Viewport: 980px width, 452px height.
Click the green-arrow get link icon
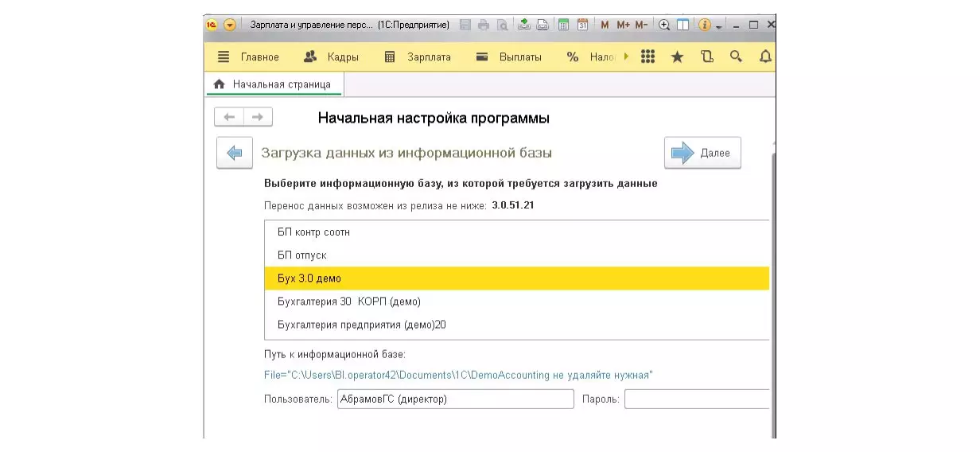[x=524, y=25]
